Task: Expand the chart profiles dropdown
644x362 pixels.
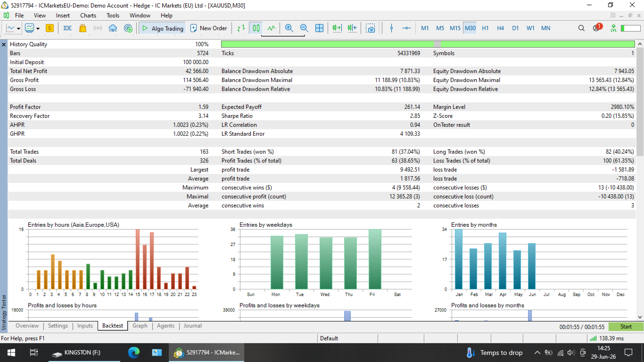Action: click(38, 28)
